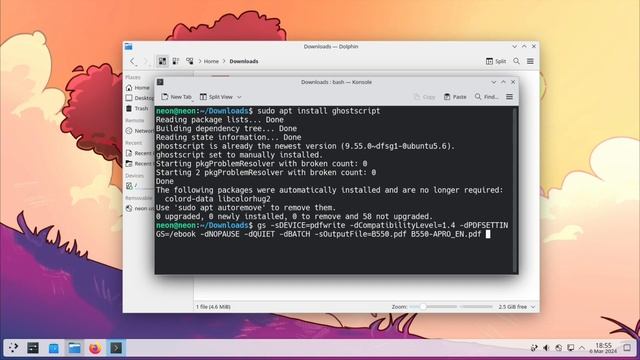Switch Dolphin to Details tree view mode
640x360 pixels.
point(190,61)
